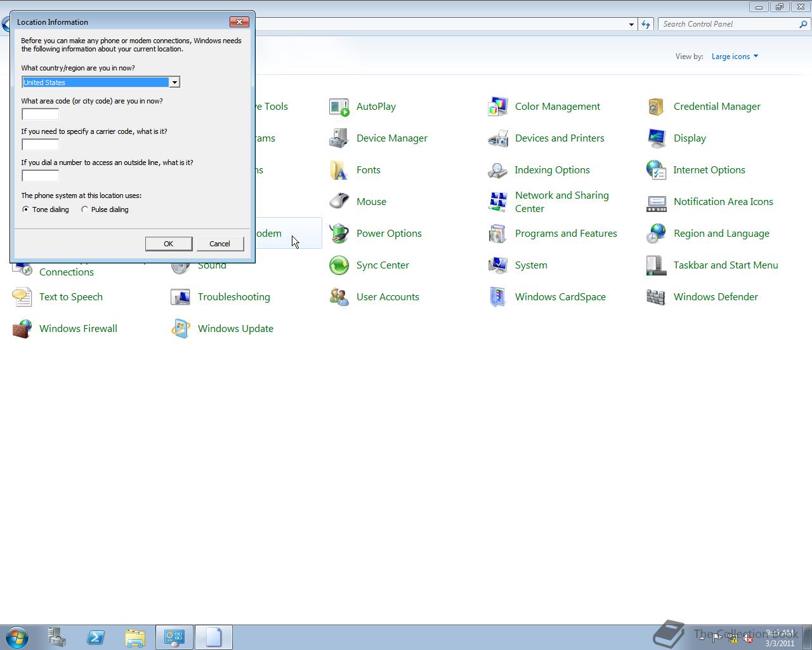Open Windows Update icon
This screenshot has height=650, width=812.
click(181, 329)
